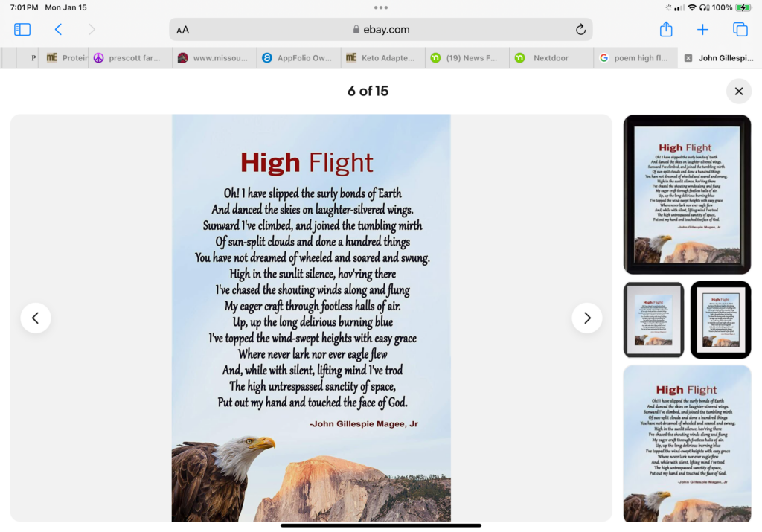Select the small gray frame thumbnail
The width and height of the screenshot is (762, 532).
point(653,320)
